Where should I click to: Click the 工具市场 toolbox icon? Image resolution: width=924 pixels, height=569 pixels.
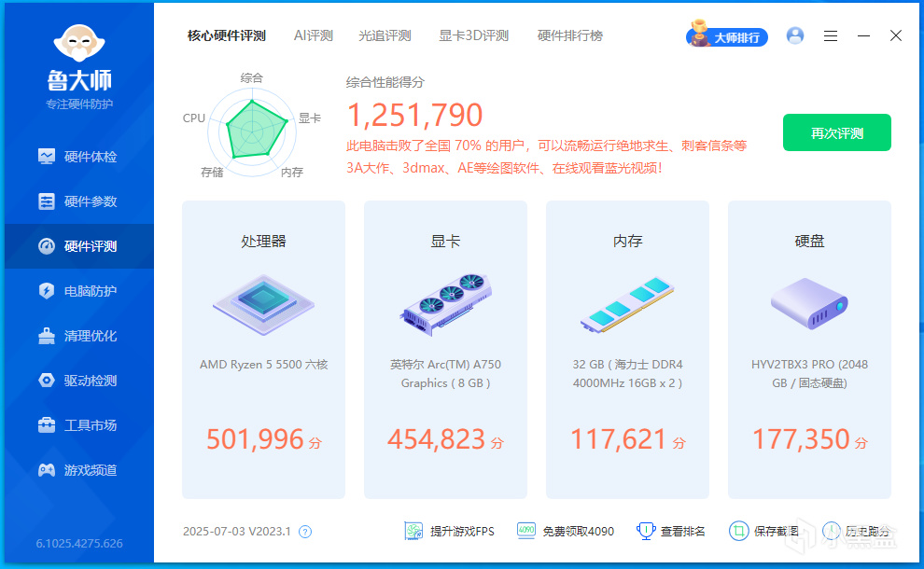coord(47,425)
